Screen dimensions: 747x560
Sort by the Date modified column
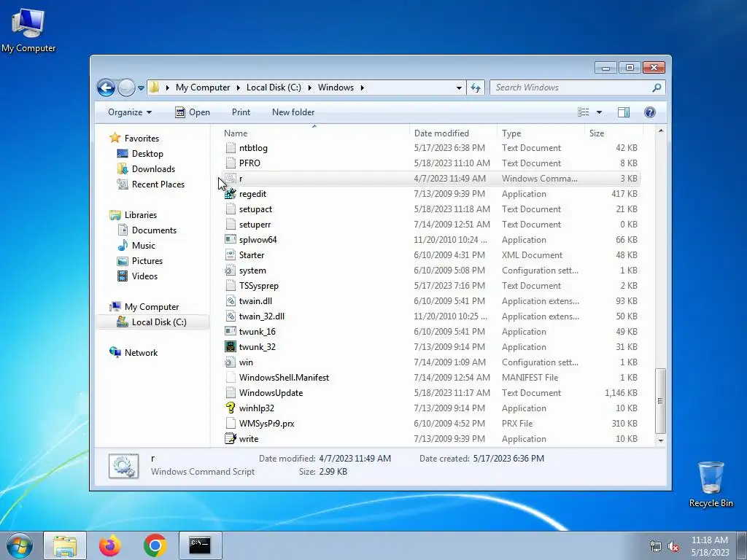coord(452,133)
